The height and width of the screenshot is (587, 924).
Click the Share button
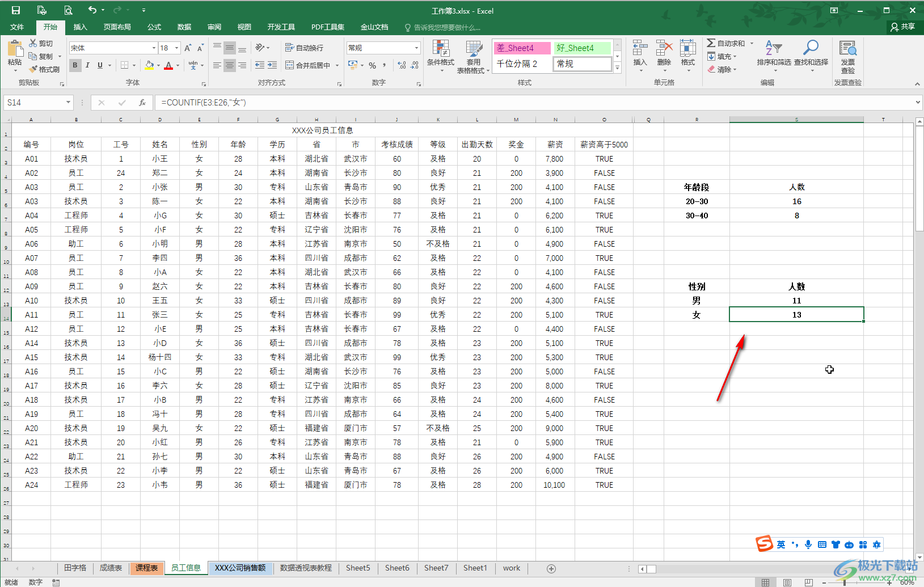[x=902, y=27]
